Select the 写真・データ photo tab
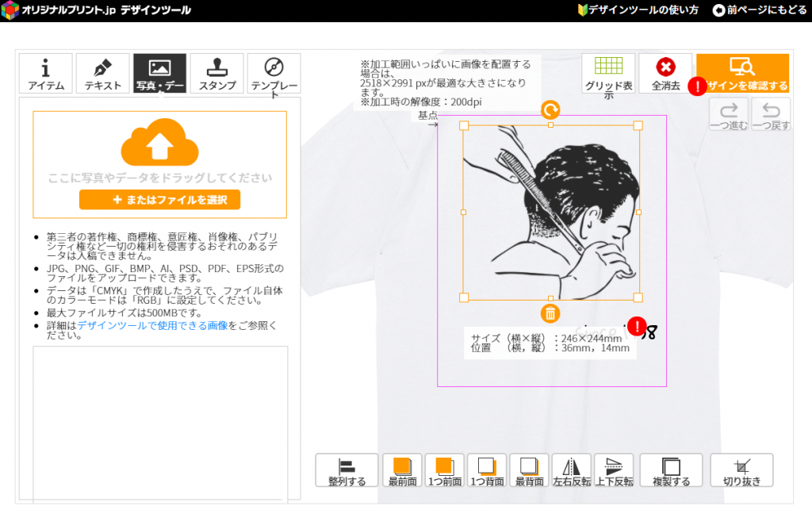The width and height of the screenshot is (812, 506). (x=159, y=73)
